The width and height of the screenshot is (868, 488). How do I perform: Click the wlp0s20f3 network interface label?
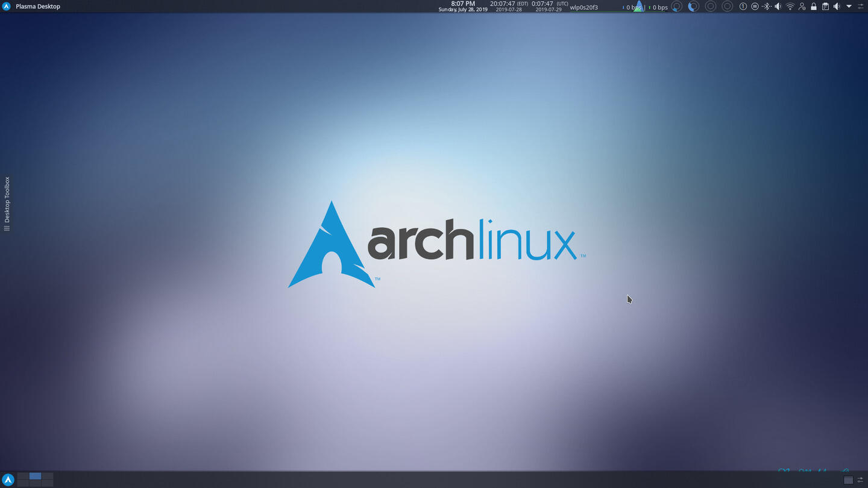584,7
